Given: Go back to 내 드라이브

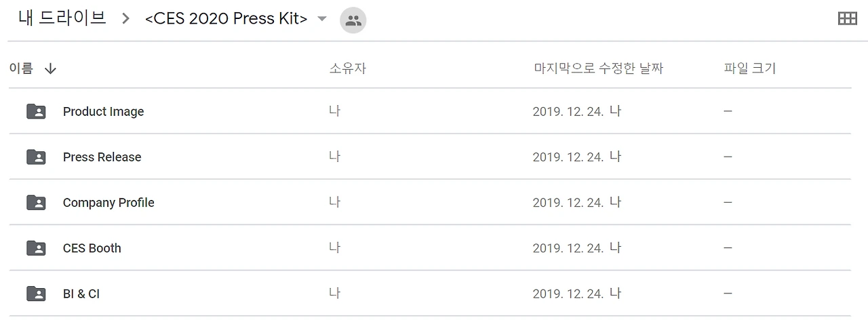Looking at the screenshot, I should [x=62, y=18].
